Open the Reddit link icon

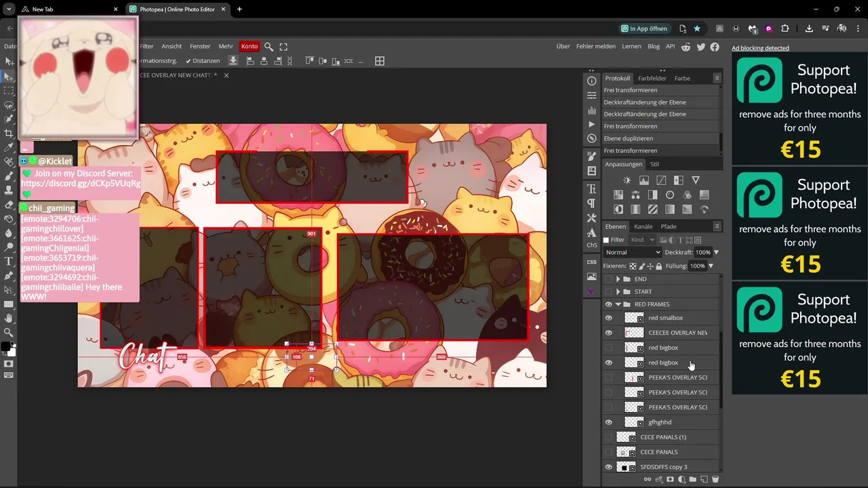click(686, 46)
